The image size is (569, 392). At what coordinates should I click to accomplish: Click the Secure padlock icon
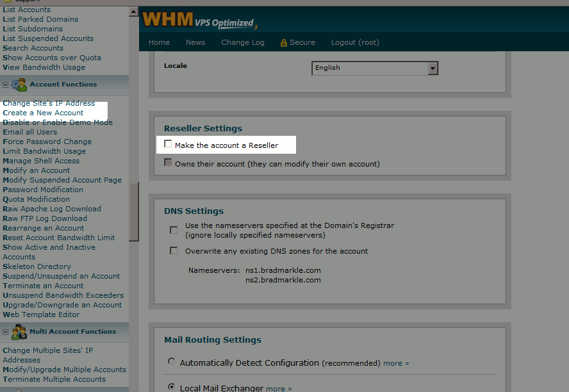point(284,43)
